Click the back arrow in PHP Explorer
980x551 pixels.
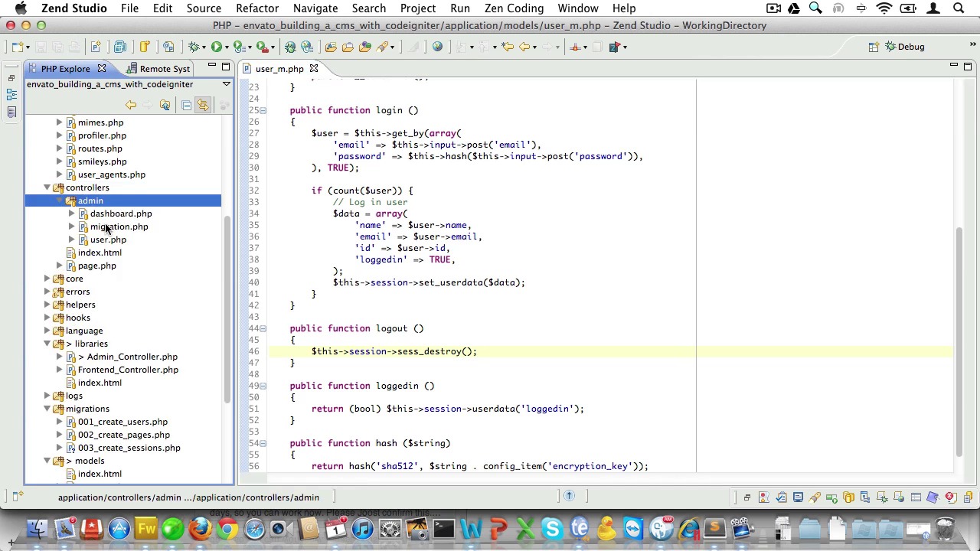point(131,105)
